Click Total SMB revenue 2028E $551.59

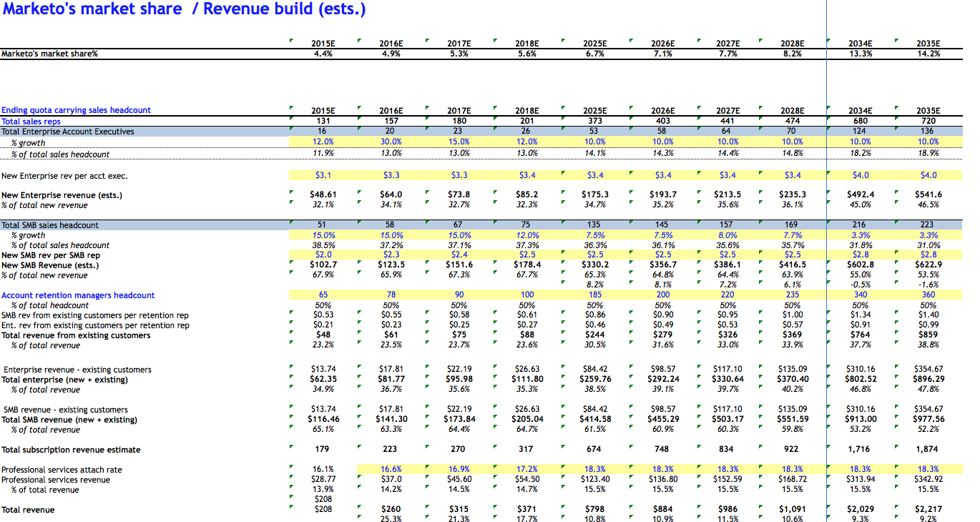coord(793,419)
